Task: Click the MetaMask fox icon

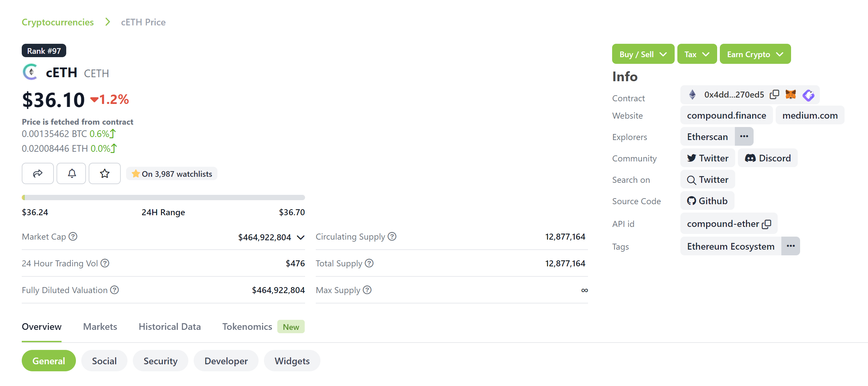Action: [790, 95]
